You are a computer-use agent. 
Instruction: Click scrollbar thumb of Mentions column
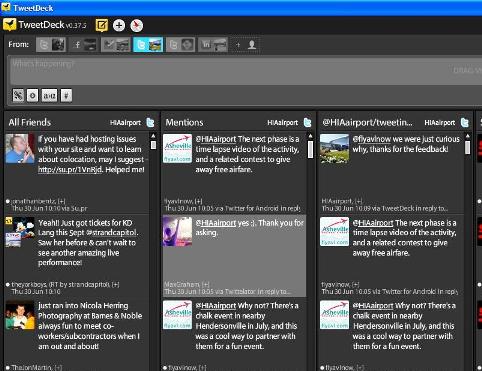coord(310,149)
